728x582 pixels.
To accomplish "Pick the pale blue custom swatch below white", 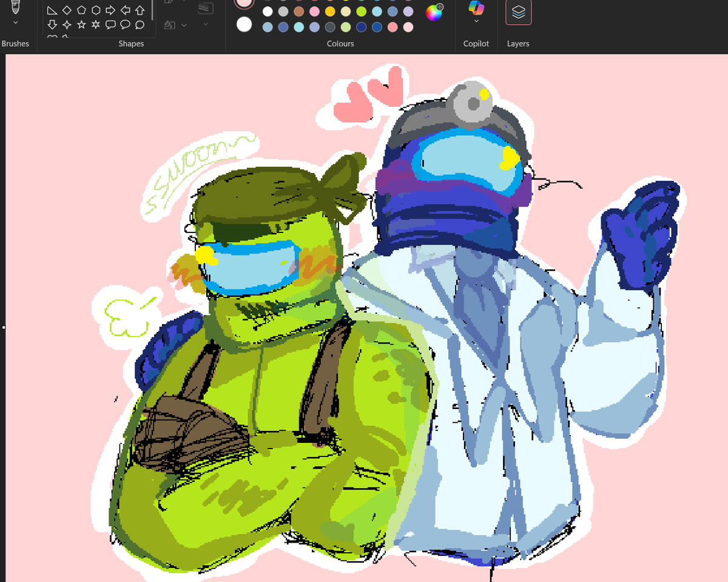I will 268,27.
